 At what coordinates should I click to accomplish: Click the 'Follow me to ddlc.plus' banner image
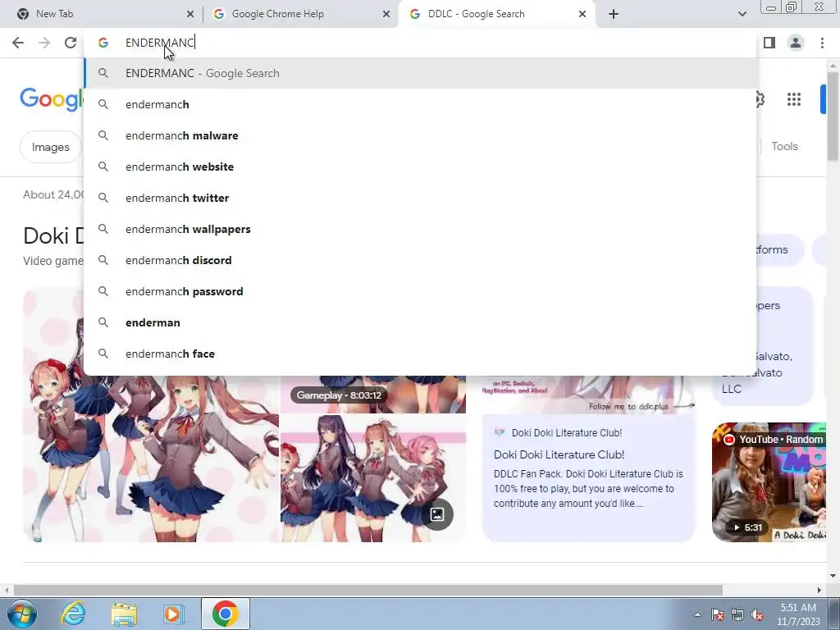(588, 395)
